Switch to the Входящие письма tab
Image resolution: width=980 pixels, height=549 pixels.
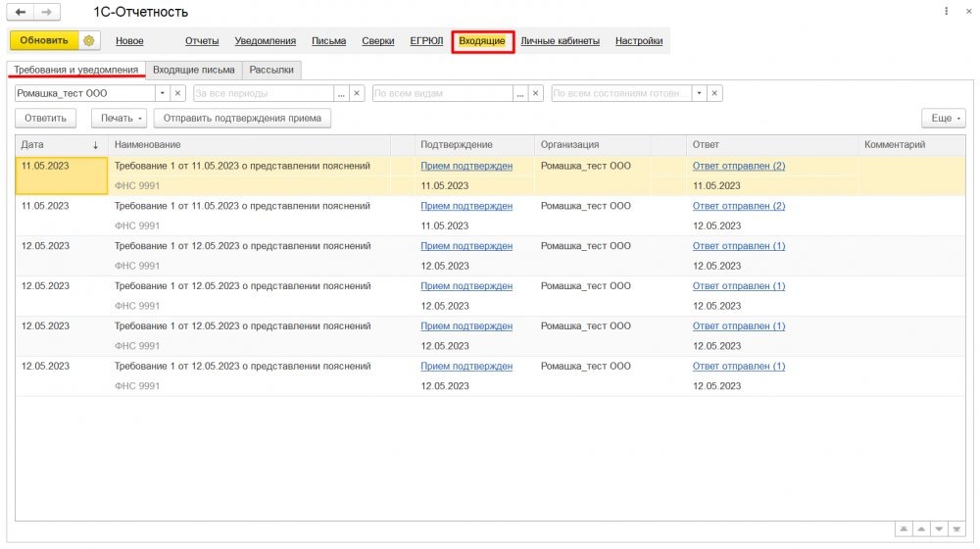pos(194,70)
